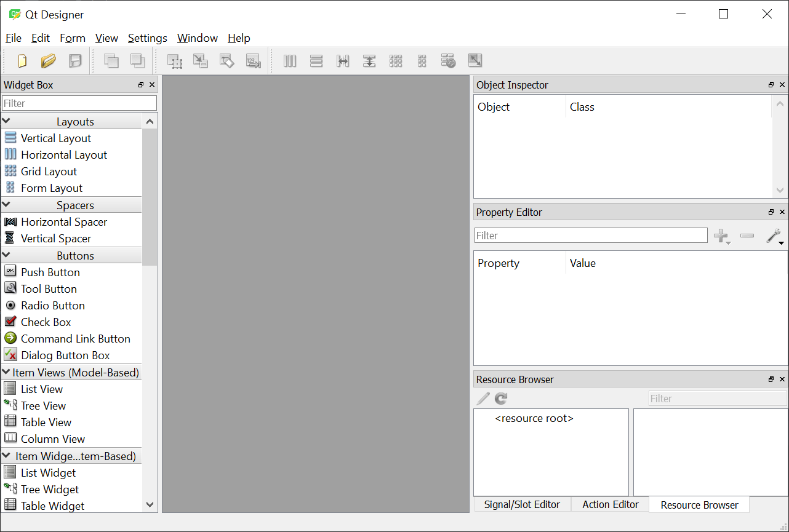Click the add dynamic property plus icon
The image size is (789, 532).
pos(721,236)
